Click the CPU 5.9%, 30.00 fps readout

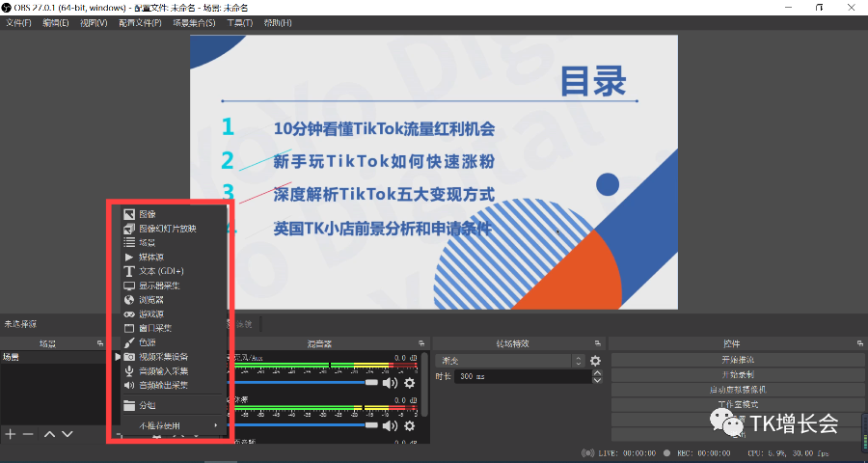788,453
